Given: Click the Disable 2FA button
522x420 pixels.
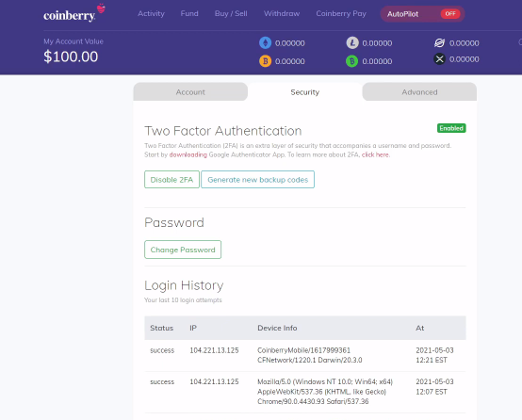Looking at the screenshot, I should (x=171, y=180).
